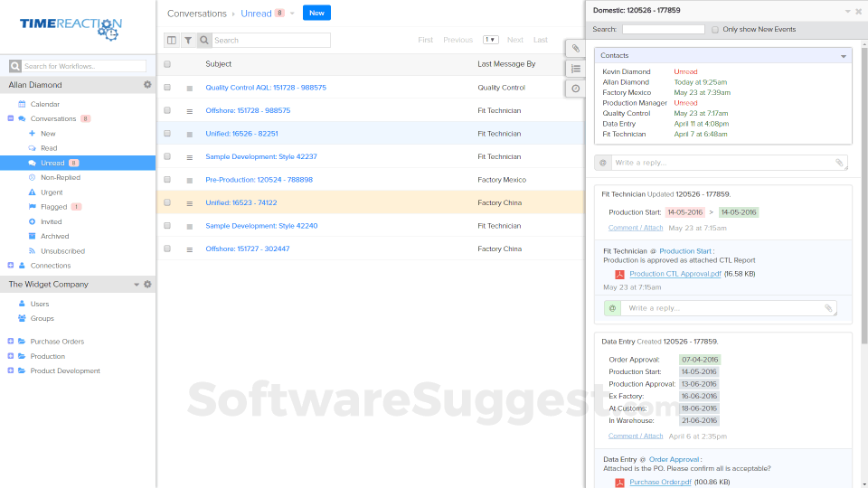Enable Only show New Events
Screen dimensions: 868x488
coord(715,30)
